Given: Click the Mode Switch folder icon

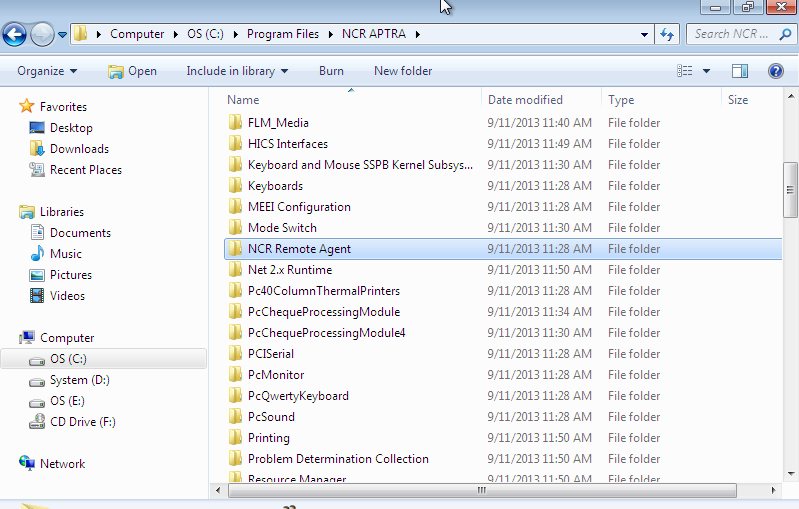Looking at the screenshot, I should click(235, 227).
